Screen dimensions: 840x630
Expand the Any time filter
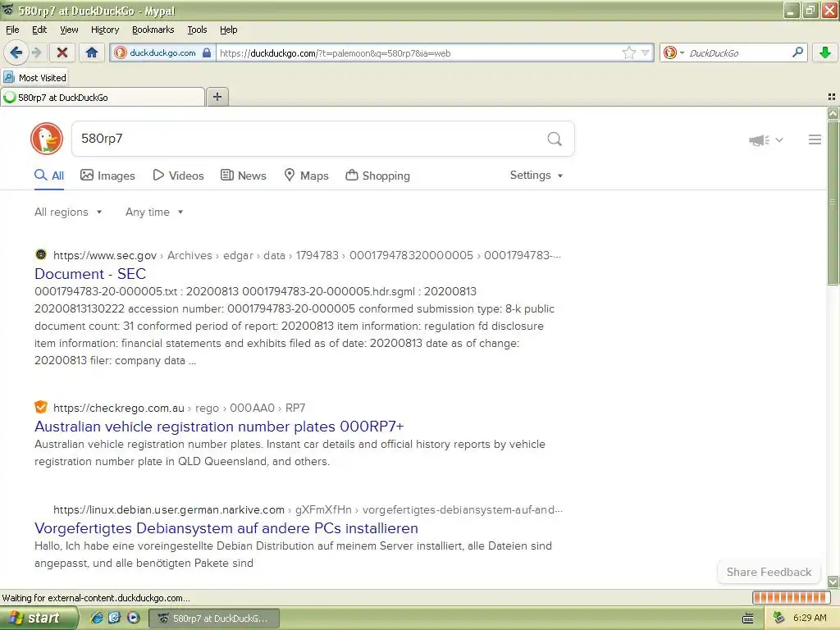pyautogui.click(x=154, y=212)
